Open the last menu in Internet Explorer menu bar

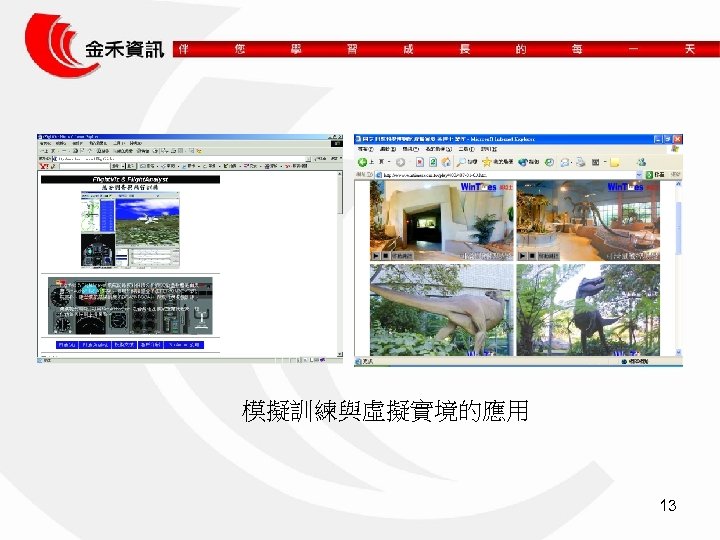coord(489,149)
